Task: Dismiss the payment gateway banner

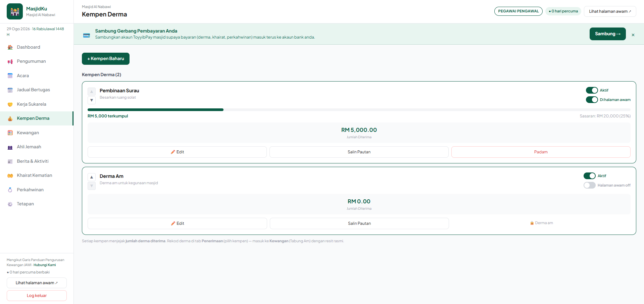Action: (x=633, y=35)
